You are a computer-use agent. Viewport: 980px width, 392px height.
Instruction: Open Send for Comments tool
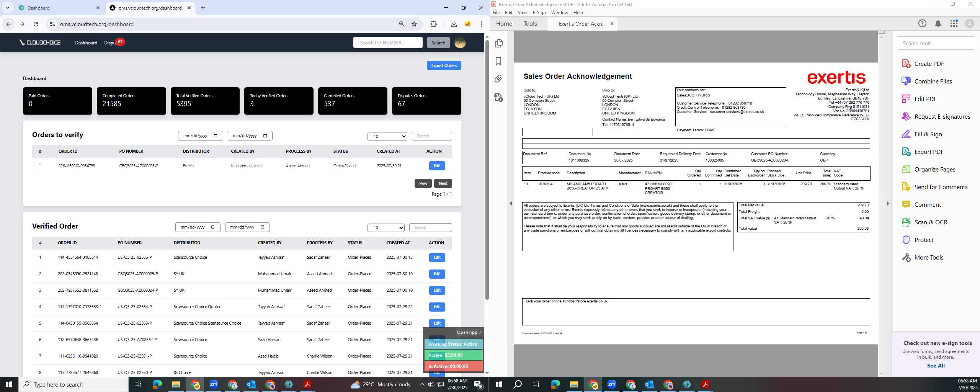pos(934,187)
